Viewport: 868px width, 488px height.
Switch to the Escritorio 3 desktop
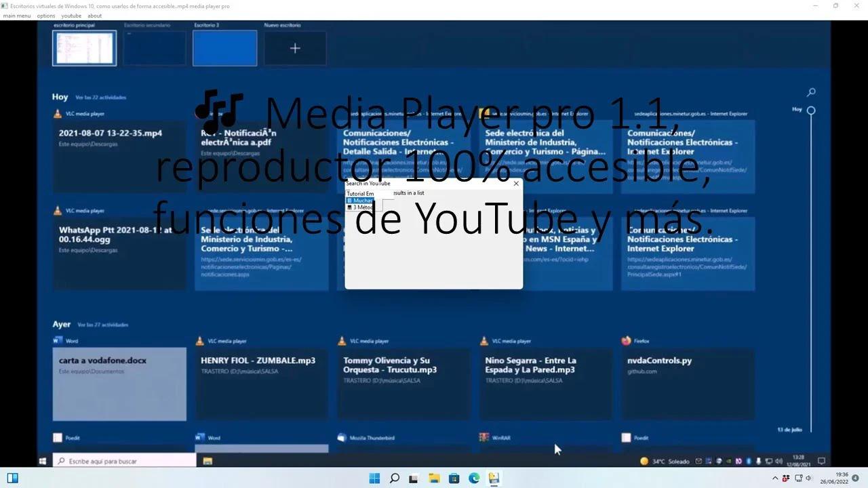point(224,47)
